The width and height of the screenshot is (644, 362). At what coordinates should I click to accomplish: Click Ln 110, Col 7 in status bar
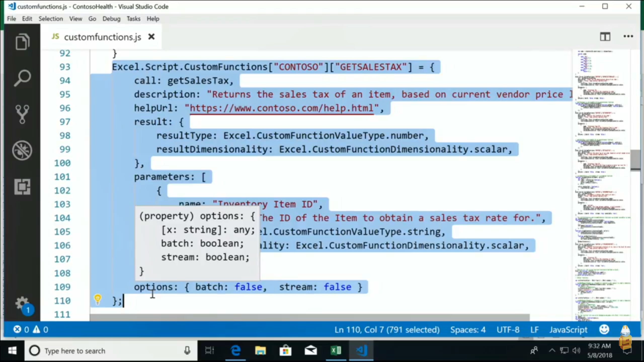387,330
